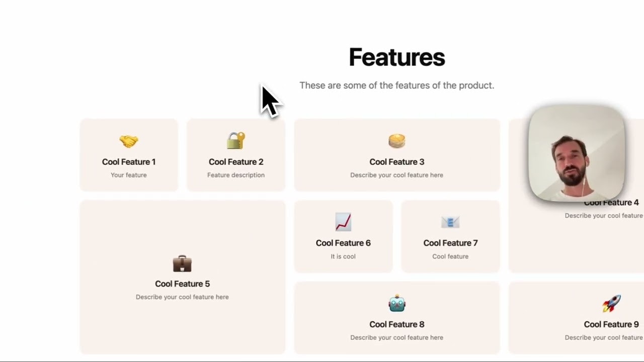Click the coin stack icon on Cool Feature 3
644x362 pixels.
click(397, 141)
